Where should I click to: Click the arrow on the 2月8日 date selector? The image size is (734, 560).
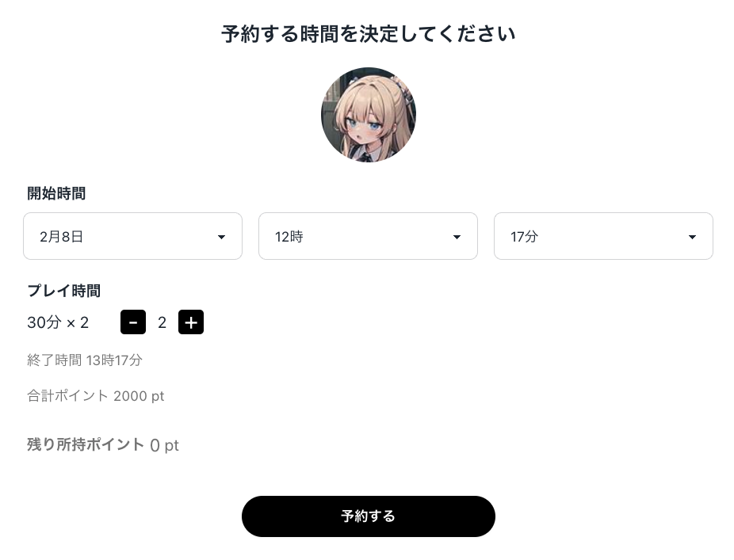(x=221, y=237)
